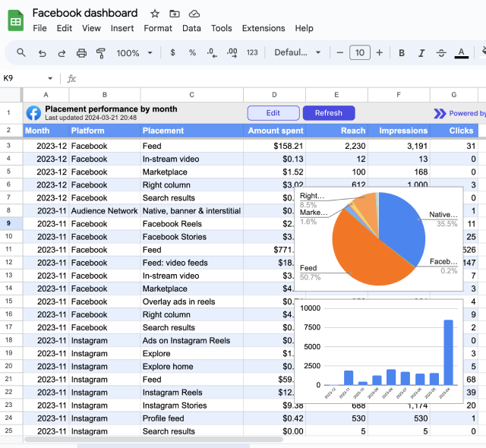
Task: Click the formula bar input
Action: click(279, 78)
